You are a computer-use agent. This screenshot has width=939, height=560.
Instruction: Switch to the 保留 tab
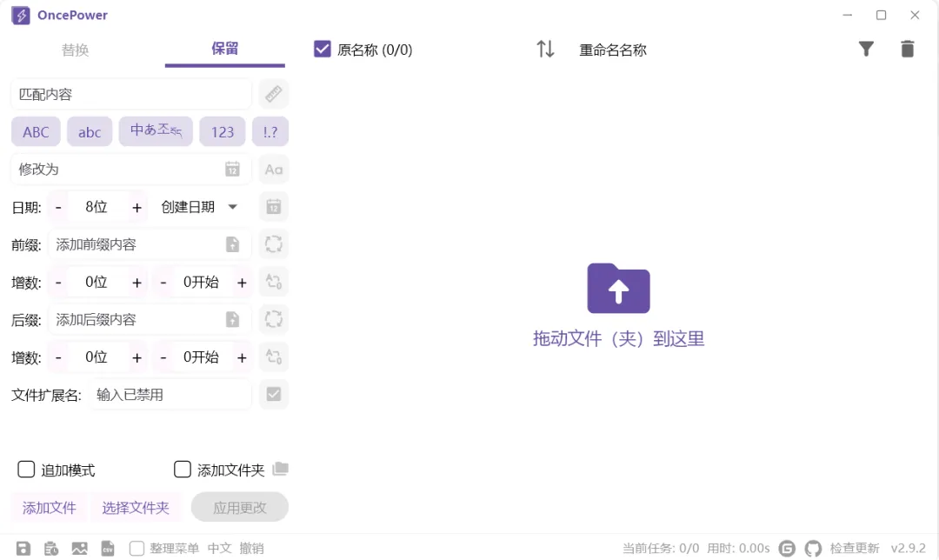tap(224, 49)
